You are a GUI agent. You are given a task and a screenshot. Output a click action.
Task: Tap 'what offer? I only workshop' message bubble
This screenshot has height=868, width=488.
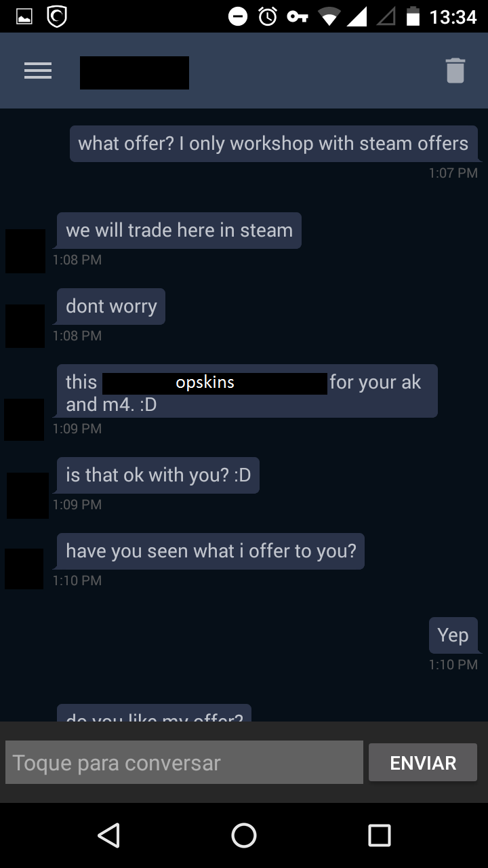click(274, 144)
